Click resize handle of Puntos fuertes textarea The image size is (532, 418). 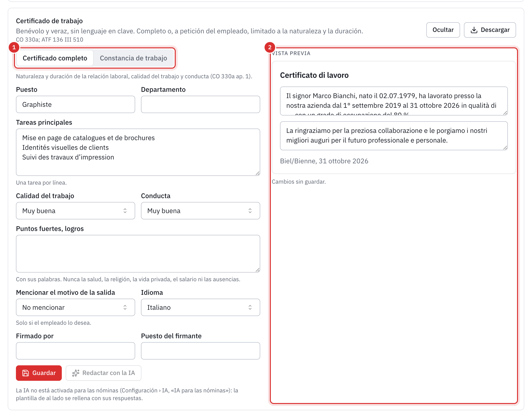(x=258, y=270)
